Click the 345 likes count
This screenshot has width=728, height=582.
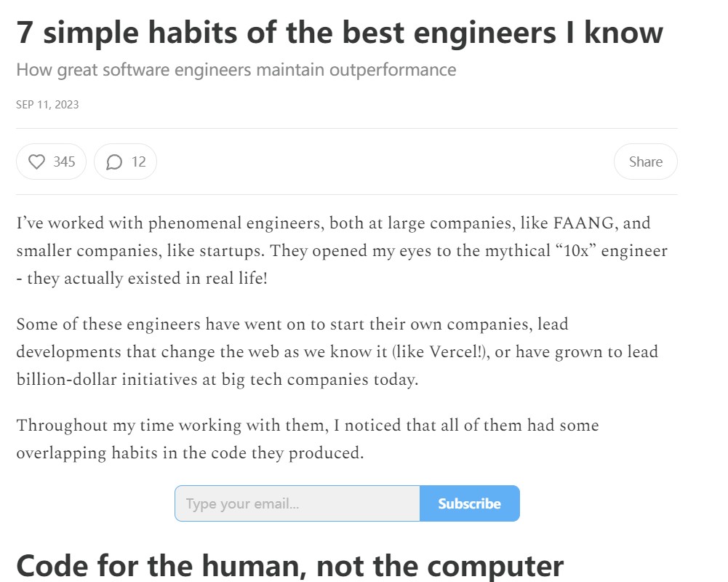(64, 162)
